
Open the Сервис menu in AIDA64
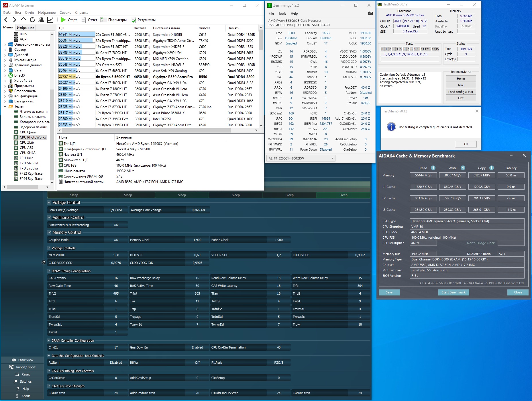(x=65, y=13)
